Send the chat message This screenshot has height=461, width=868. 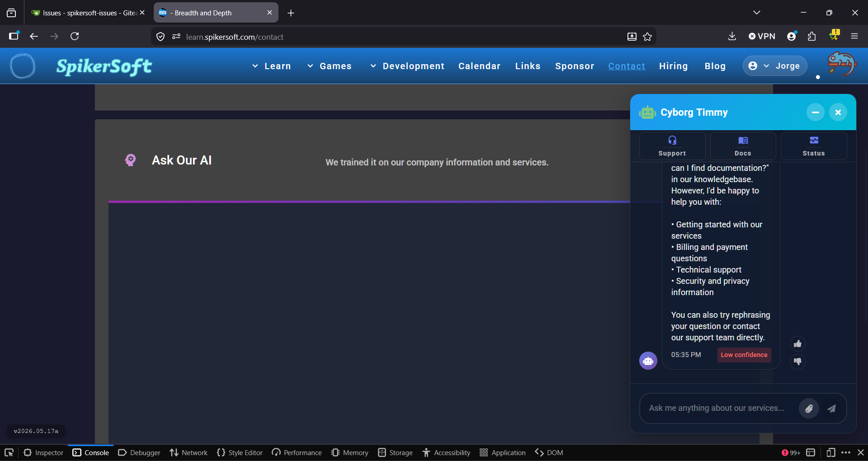click(x=832, y=409)
